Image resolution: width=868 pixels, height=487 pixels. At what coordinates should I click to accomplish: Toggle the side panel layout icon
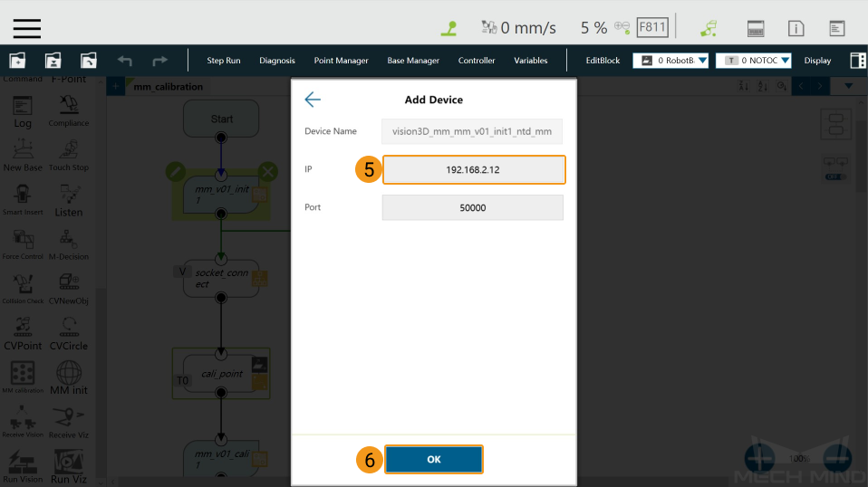[857, 61]
